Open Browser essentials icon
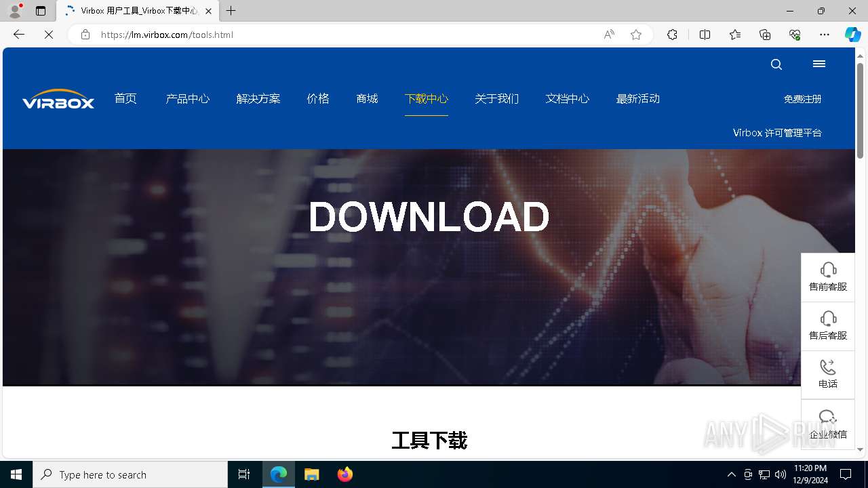Viewport: 868px width, 488px height. tap(795, 35)
